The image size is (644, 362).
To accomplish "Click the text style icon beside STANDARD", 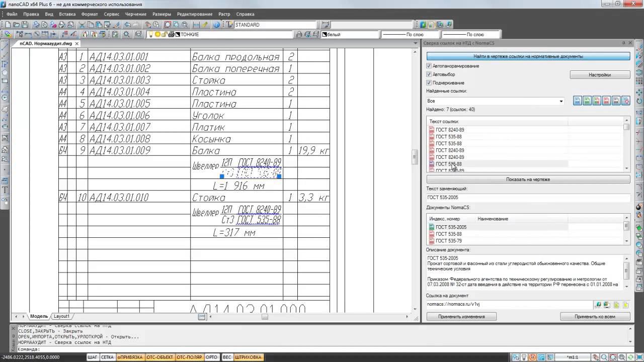I will [x=229, y=25].
